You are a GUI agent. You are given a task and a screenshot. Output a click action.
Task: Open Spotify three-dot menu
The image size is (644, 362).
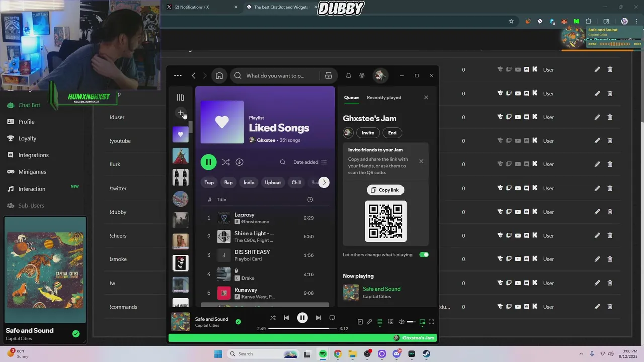point(178,76)
